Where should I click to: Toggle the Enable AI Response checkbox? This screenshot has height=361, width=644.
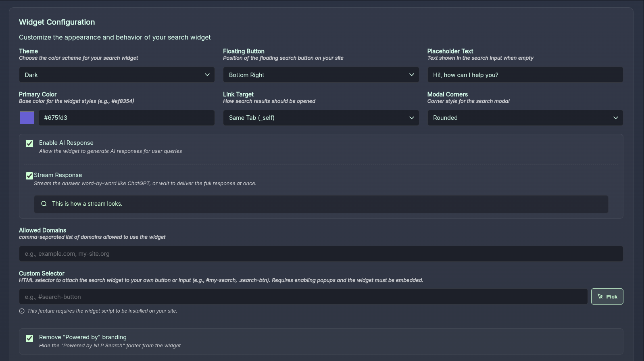click(29, 144)
